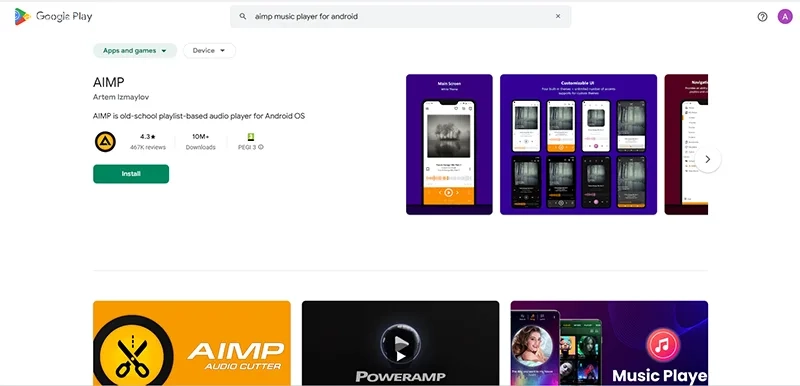Click the search box with aimp query

click(401, 16)
